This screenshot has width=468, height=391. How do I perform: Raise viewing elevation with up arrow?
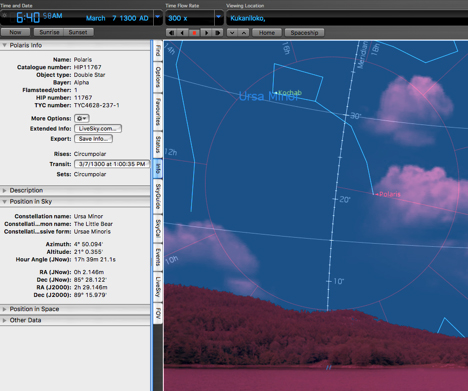tap(244, 33)
